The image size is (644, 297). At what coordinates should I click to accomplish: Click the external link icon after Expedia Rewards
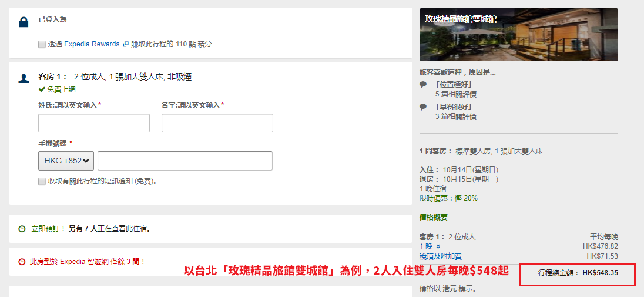tap(126, 44)
